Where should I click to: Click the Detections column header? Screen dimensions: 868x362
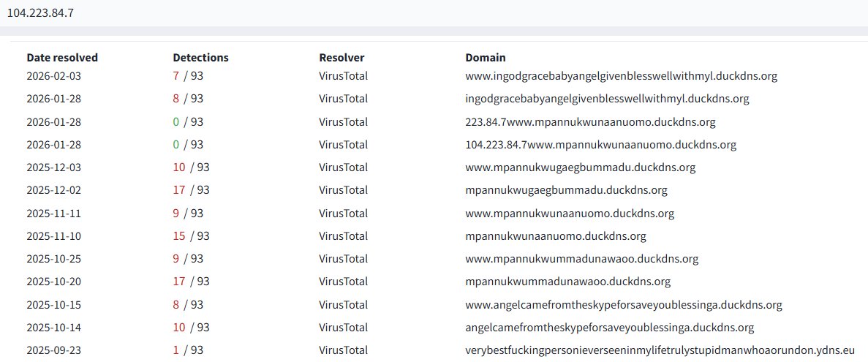200,58
